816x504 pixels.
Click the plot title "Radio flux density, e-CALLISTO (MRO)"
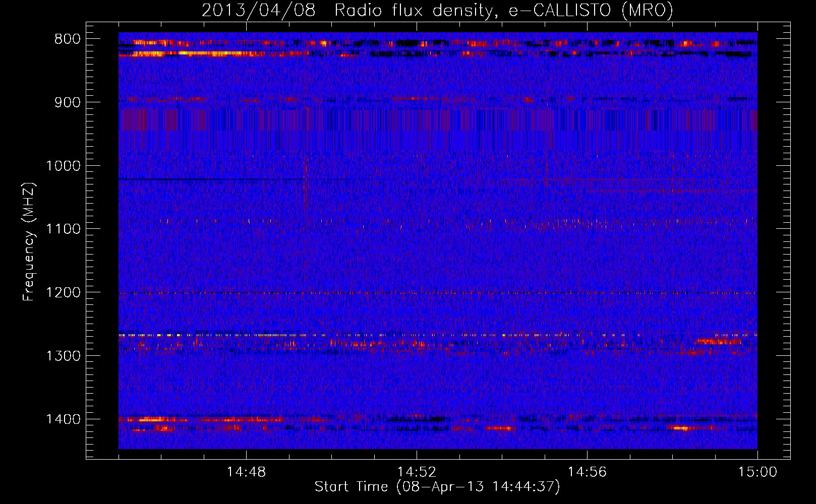(503, 10)
